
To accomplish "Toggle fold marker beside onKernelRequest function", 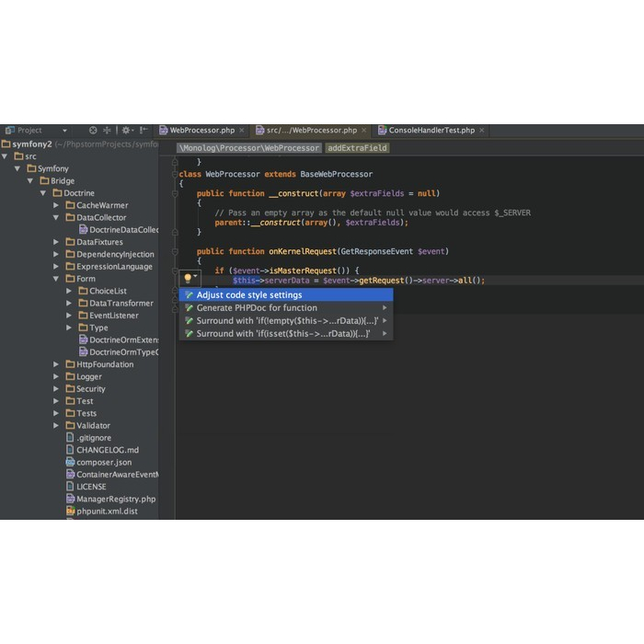I will pyautogui.click(x=176, y=251).
